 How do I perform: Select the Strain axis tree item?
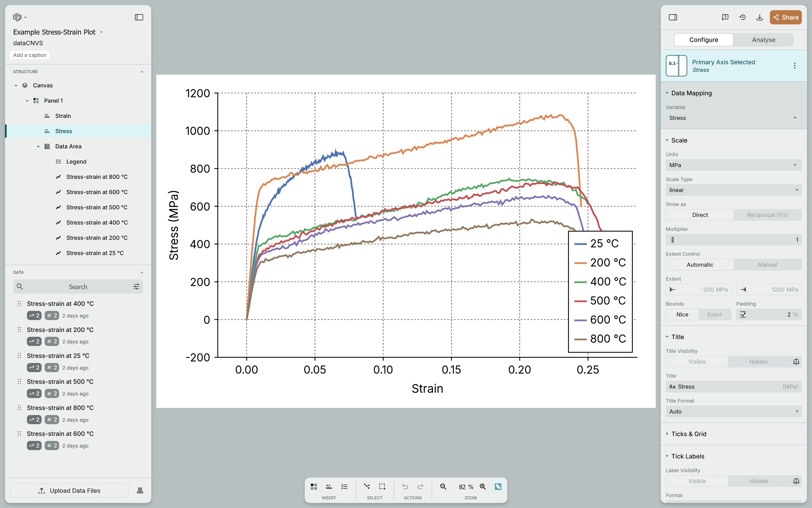coord(63,116)
